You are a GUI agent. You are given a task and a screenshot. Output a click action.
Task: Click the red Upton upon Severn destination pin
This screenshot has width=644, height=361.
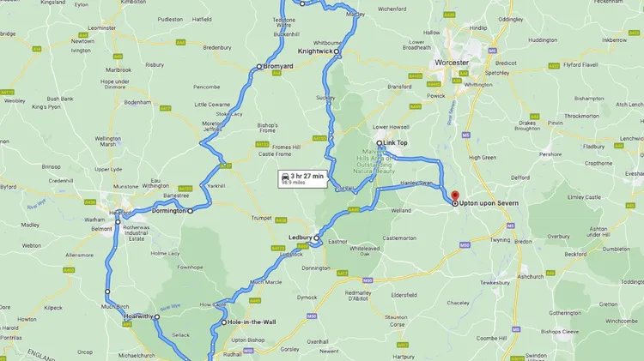[454, 196]
